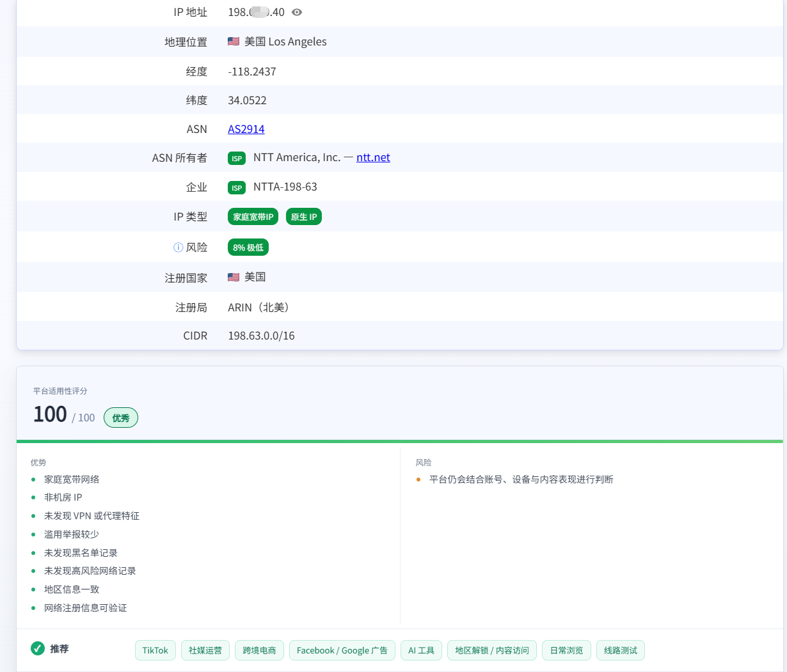This screenshot has width=787, height=672.
Task: Click the ISP badge beside NTT America
Action: tap(237, 158)
